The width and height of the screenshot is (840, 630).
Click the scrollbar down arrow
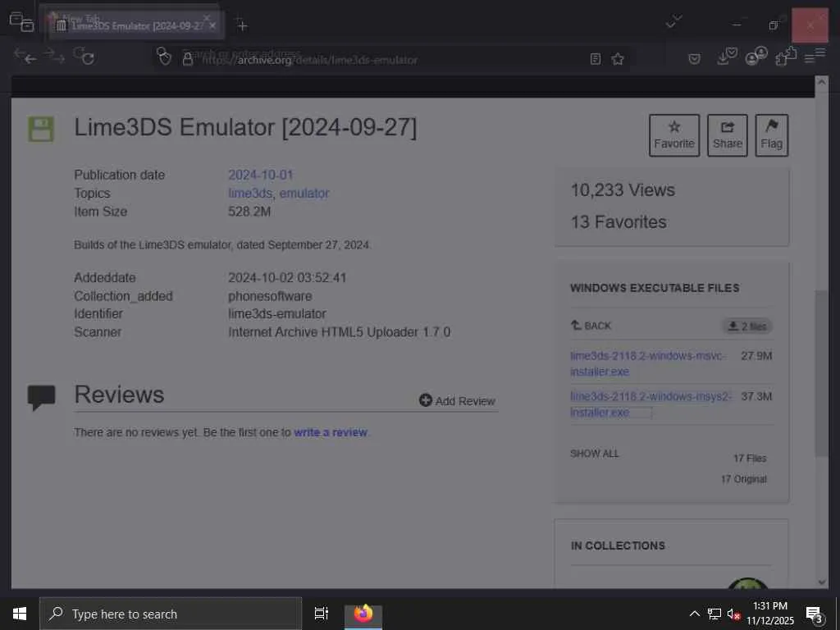click(x=822, y=582)
